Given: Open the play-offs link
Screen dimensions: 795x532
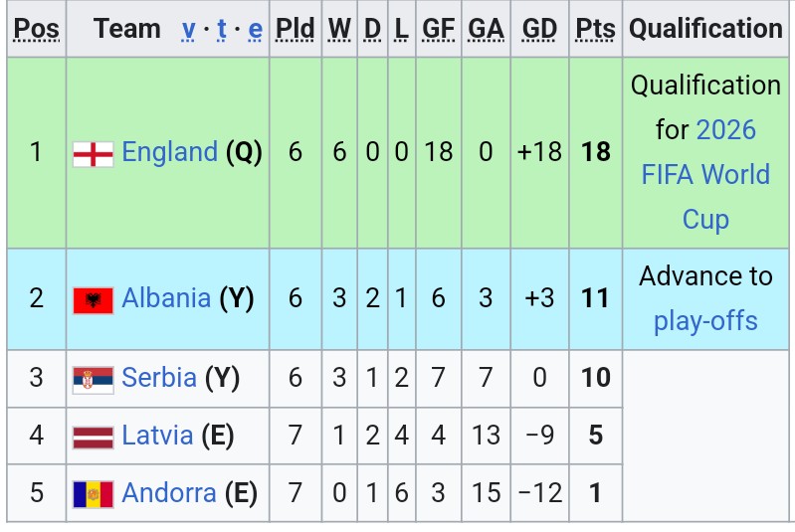Looking at the screenshot, I should pyautogui.click(x=705, y=321).
